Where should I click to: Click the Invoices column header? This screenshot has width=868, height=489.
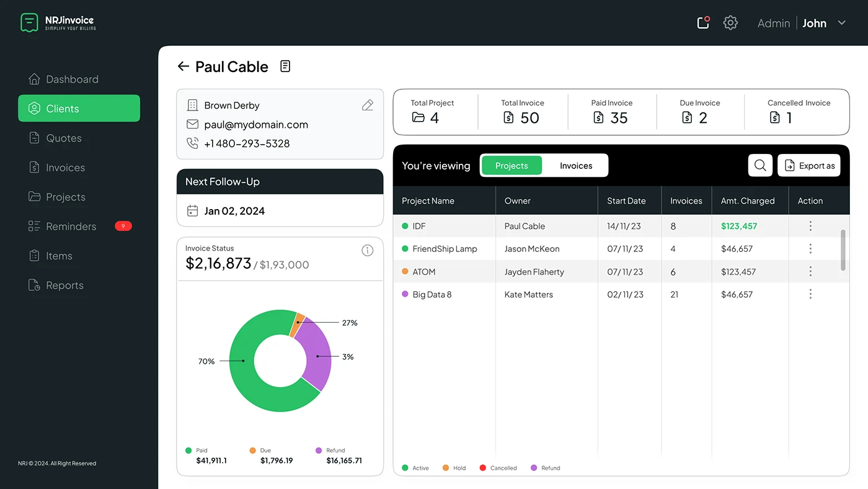[686, 201]
